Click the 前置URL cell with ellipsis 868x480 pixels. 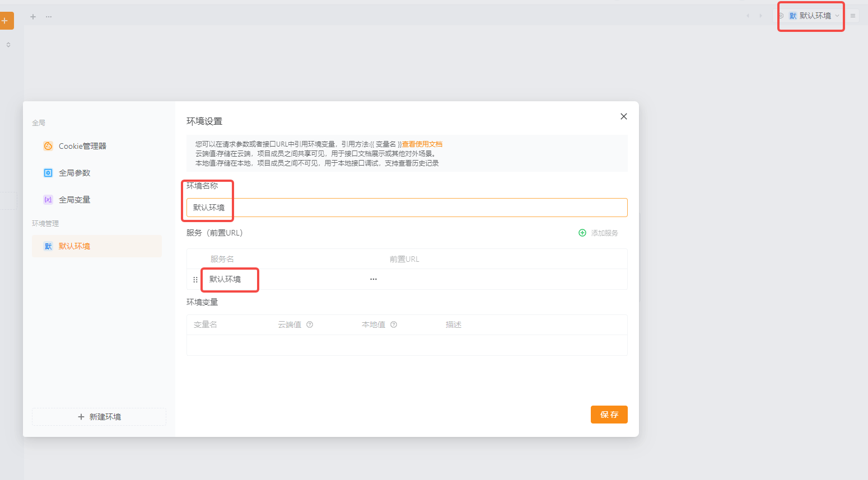pos(374,279)
